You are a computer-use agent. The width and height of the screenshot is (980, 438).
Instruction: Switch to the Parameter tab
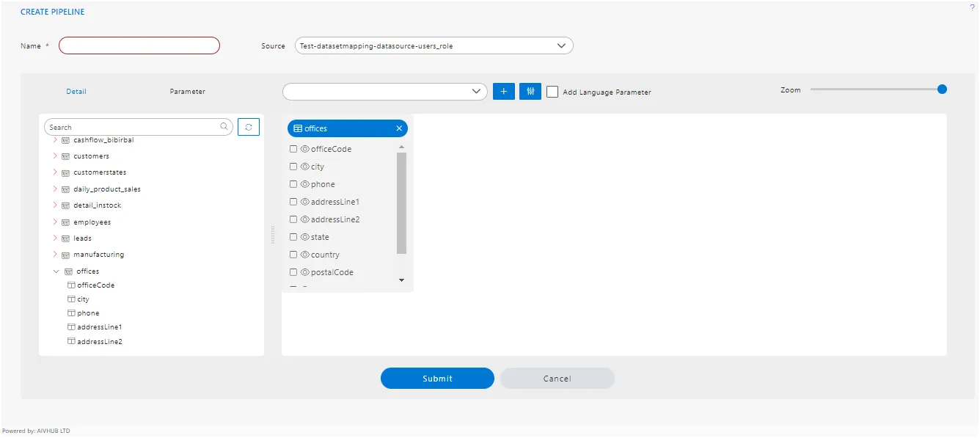pyautogui.click(x=188, y=92)
